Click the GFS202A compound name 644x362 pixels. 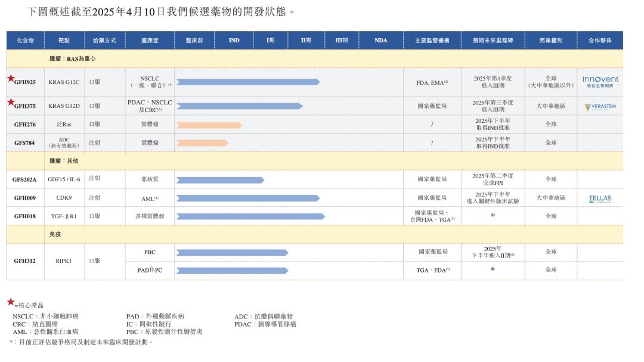tap(24, 180)
